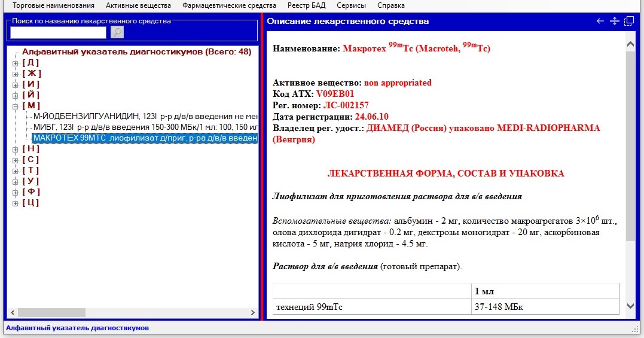Click the description vertical scrollbar thumb
Viewport: 644px width, 338px height.
630,146
